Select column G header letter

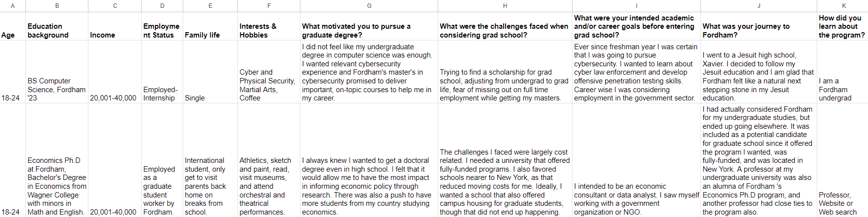[369, 6]
